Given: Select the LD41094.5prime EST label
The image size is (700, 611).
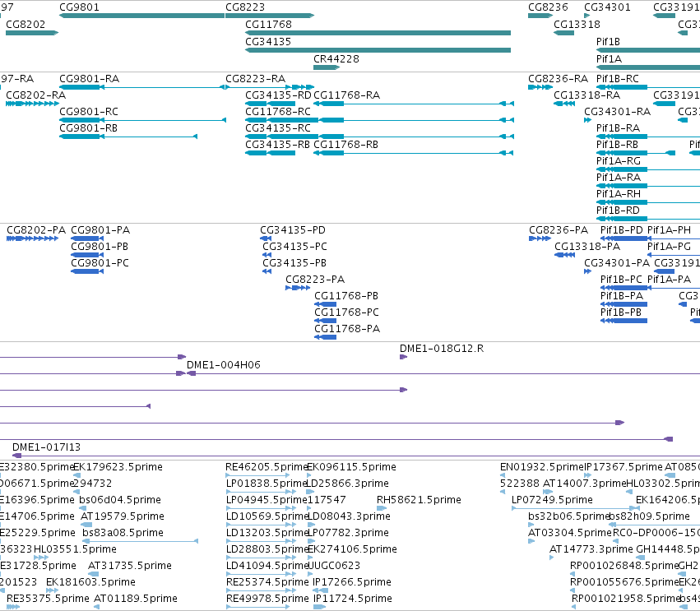Looking at the screenshot, I should 267,566.
